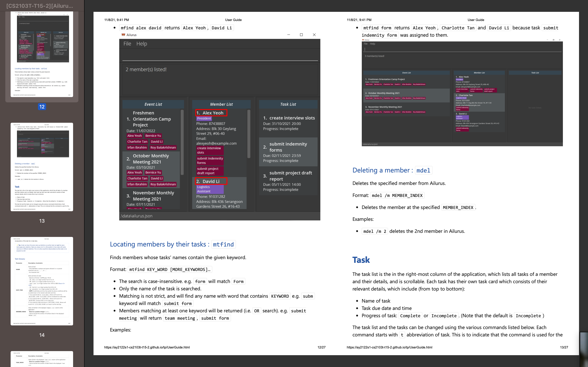Click the Member List scrollbar
Screen dimensions: 588x367
248,134
